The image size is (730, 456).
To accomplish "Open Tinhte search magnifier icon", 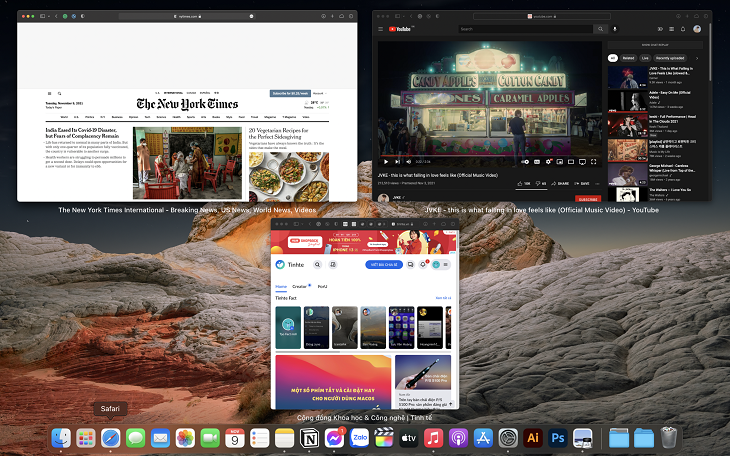I will tap(318, 265).
